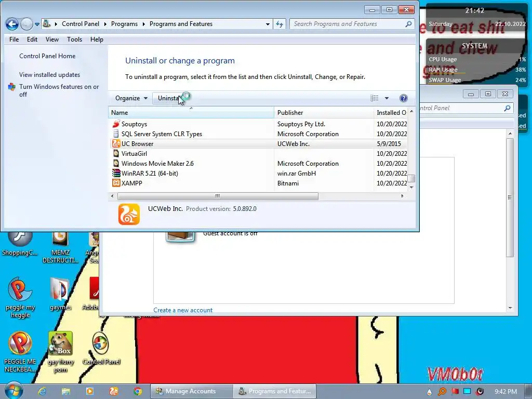Viewport: 532px width, 399px height.
Task: Click the Forward navigation arrow
Action: (x=27, y=24)
